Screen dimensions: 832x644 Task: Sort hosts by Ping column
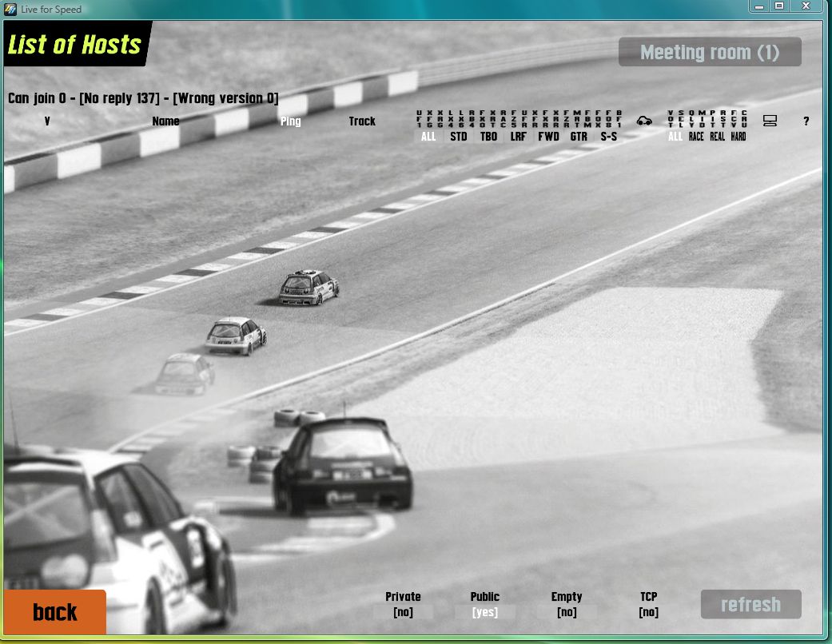[290, 121]
